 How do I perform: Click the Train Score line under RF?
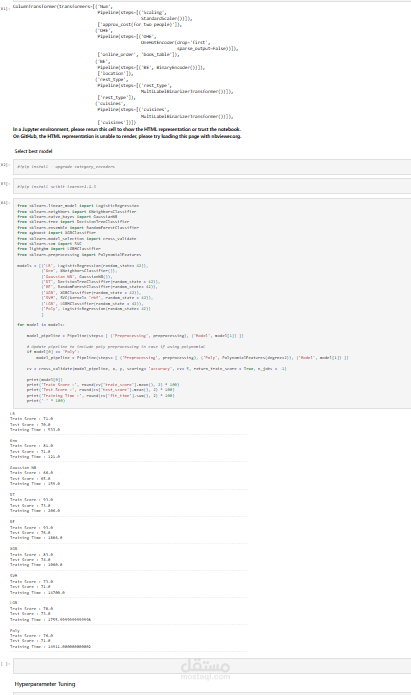(x=31, y=527)
